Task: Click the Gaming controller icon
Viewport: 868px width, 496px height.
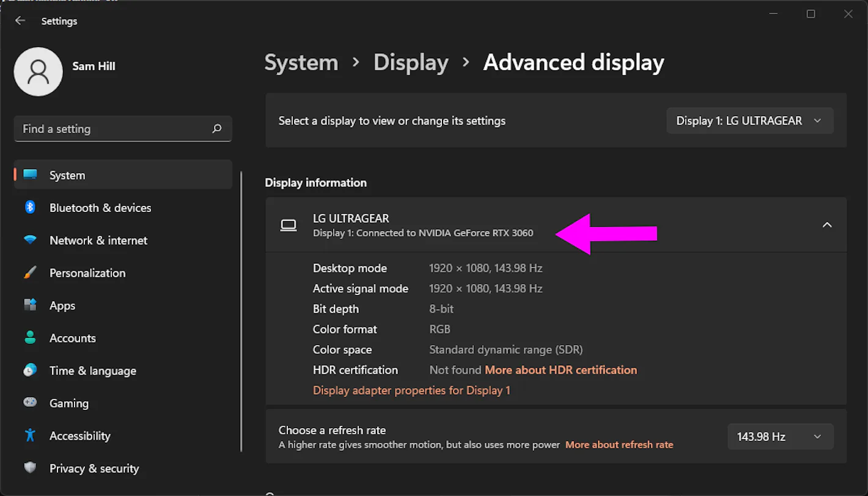Action: [30, 403]
